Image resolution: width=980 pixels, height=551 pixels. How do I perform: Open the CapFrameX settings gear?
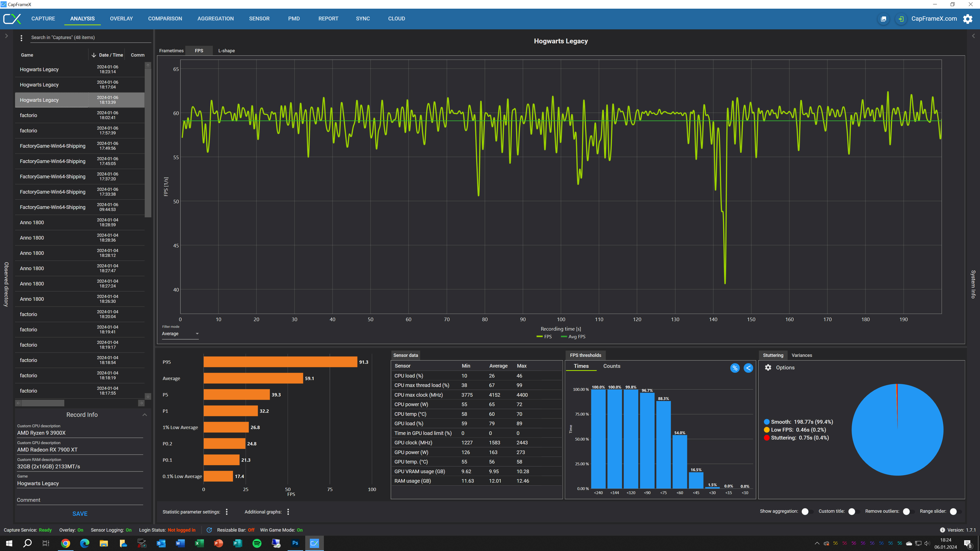(967, 19)
